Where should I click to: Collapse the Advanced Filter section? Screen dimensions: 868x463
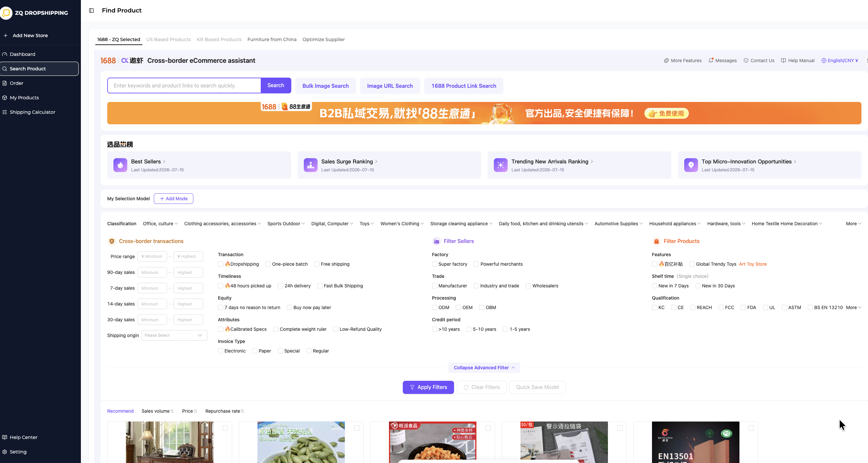(x=484, y=368)
